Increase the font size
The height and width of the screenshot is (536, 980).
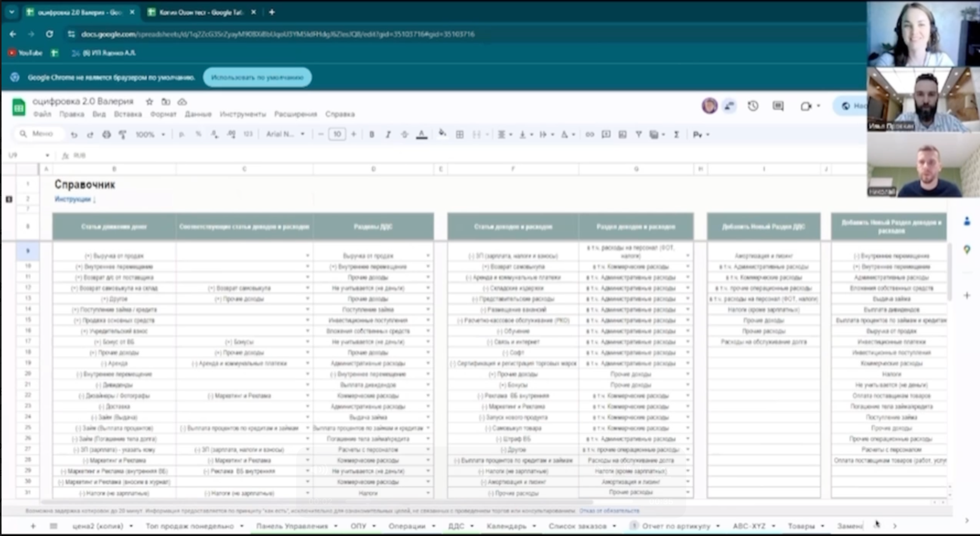click(353, 135)
